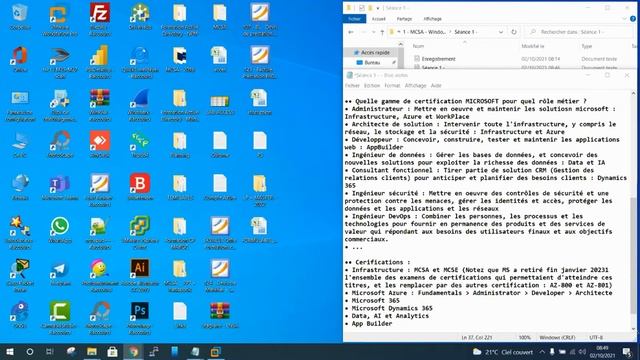Open Cortana circle on the taskbar

(x=30, y=351)
